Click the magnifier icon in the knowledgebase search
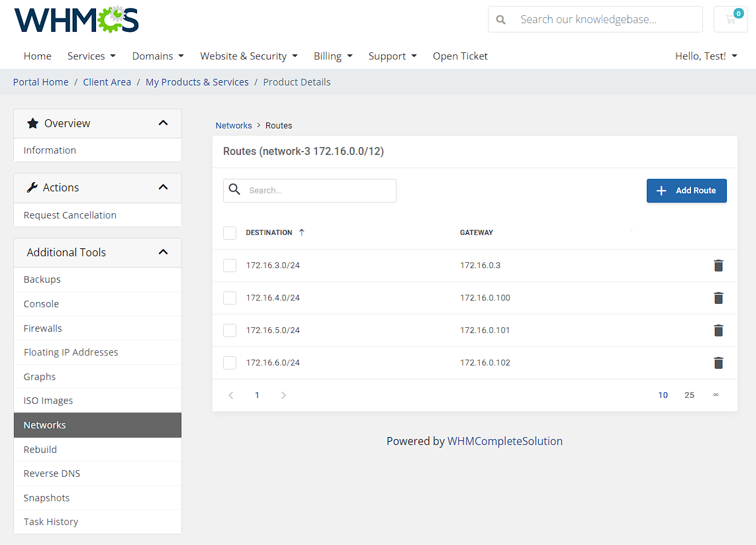The width and height of the screenshot is (756, 545). (500, 19)
